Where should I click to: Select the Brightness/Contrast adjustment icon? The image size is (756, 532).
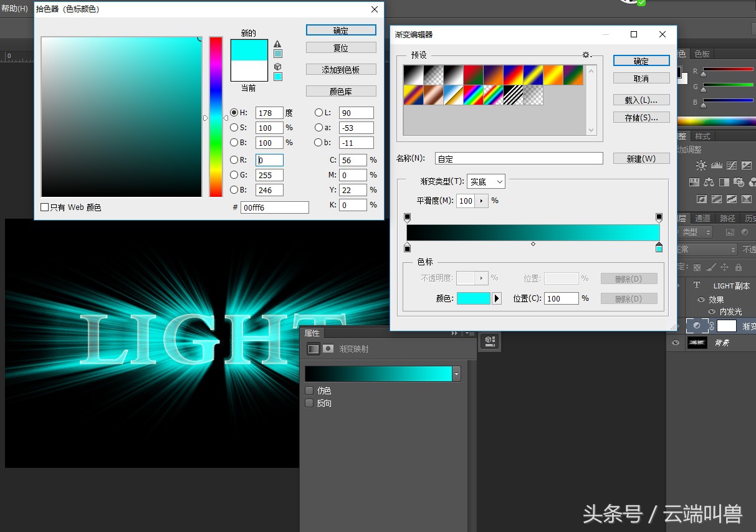(x=701, y=165)
